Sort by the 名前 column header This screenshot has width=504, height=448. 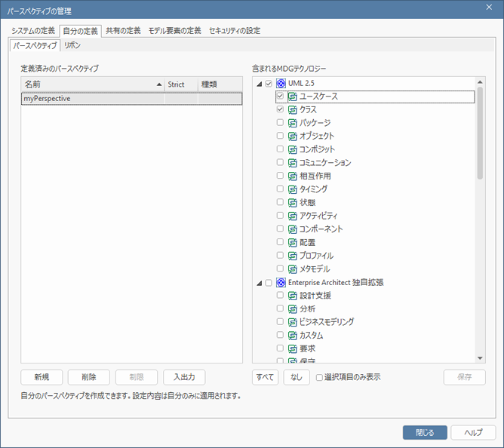[93, 84]
